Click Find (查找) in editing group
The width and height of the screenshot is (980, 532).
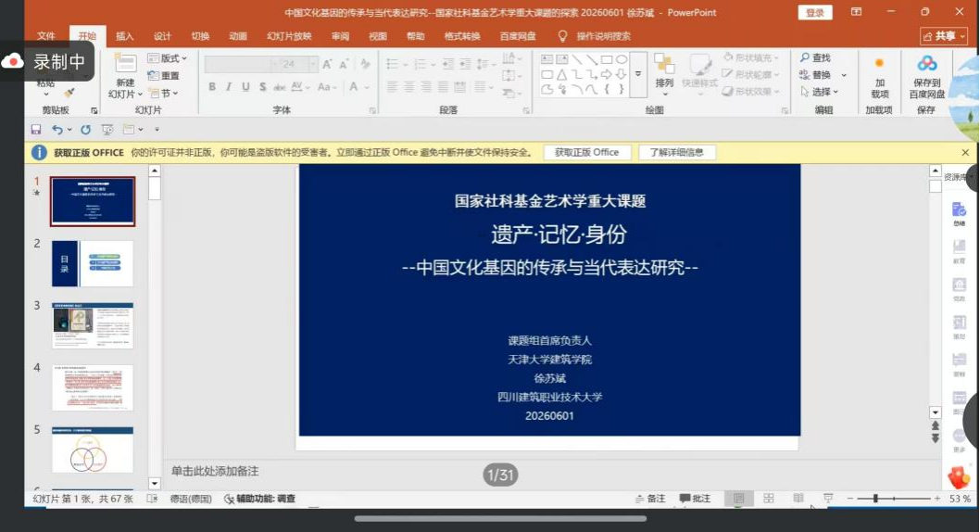click(x=815, y=57)
